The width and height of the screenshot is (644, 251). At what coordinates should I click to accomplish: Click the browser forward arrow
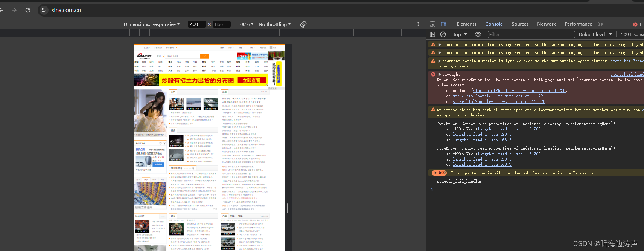(14, 10)
